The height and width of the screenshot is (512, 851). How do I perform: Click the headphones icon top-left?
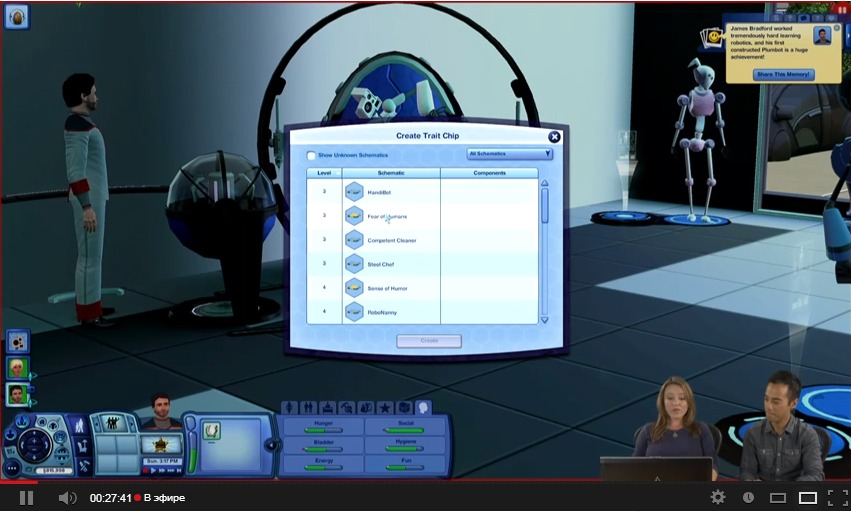[x=17, y=17]
